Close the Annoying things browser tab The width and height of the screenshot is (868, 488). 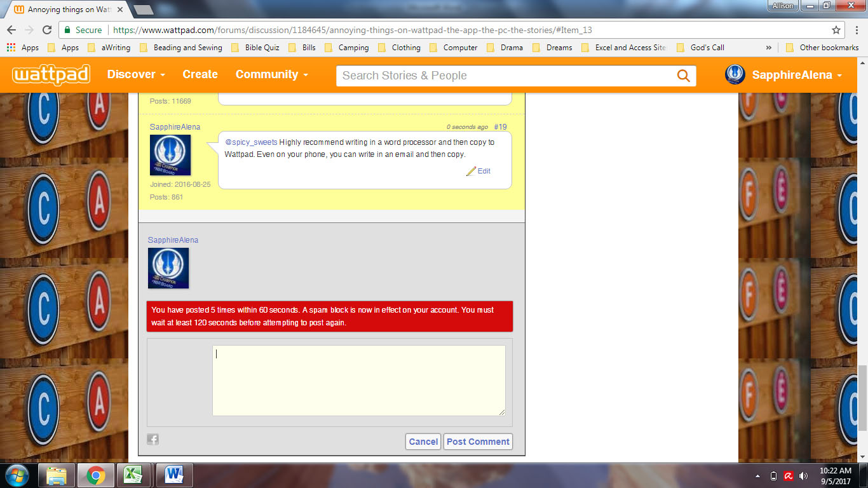coord(120,10)
